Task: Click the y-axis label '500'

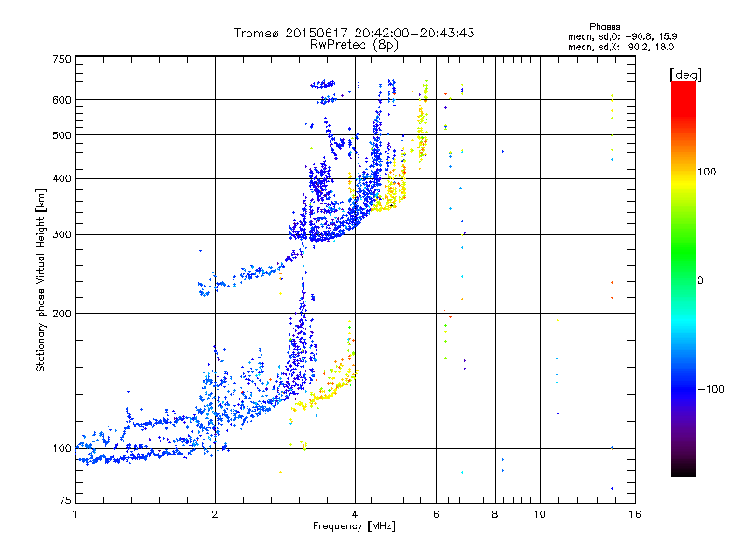Action: tap(62, 135)
